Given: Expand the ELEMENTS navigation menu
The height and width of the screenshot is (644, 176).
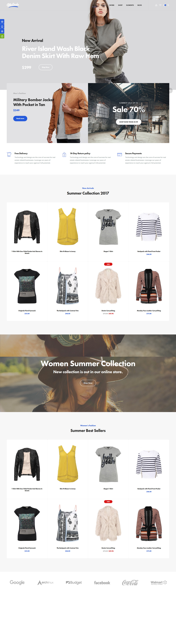Looking at the screenshot, I should (130, 5).
